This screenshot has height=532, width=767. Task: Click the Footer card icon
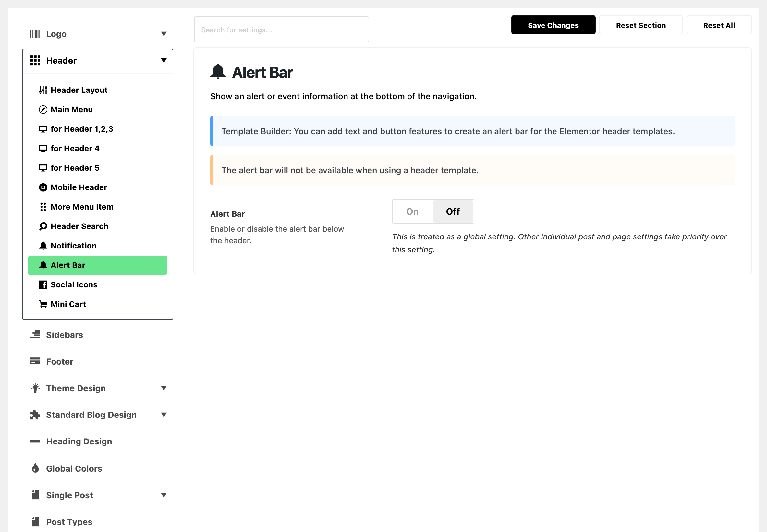tap(35, 361)
